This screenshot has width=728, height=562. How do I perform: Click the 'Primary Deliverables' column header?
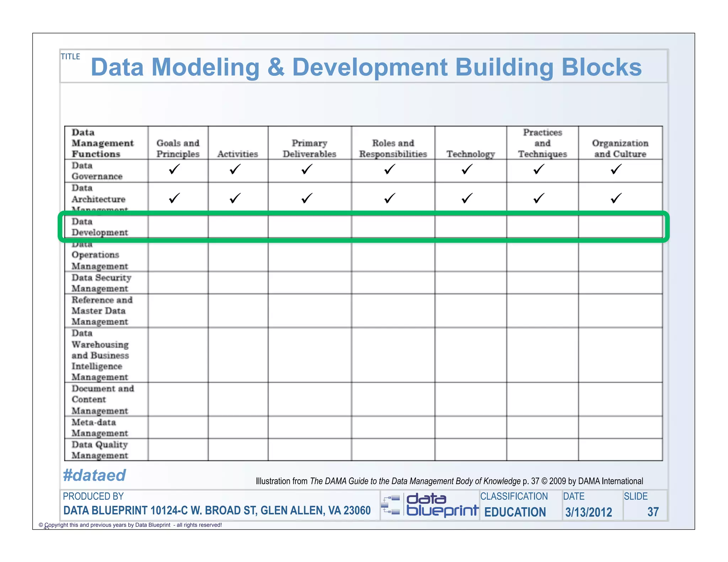tap(310, 148)
